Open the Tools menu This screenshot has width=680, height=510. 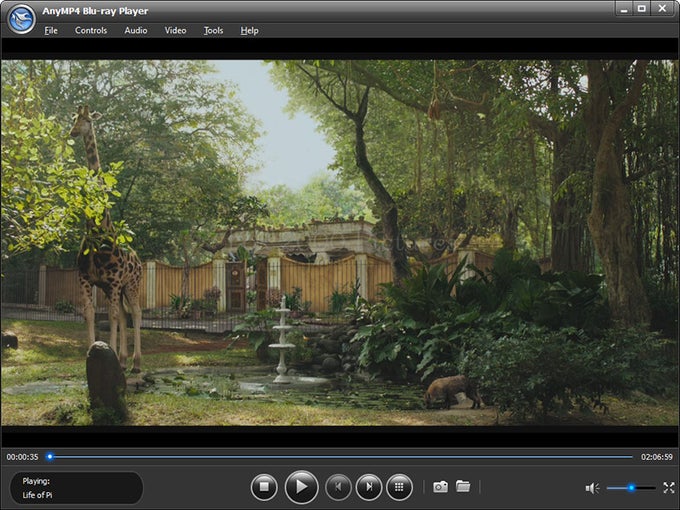pos(213,30)
